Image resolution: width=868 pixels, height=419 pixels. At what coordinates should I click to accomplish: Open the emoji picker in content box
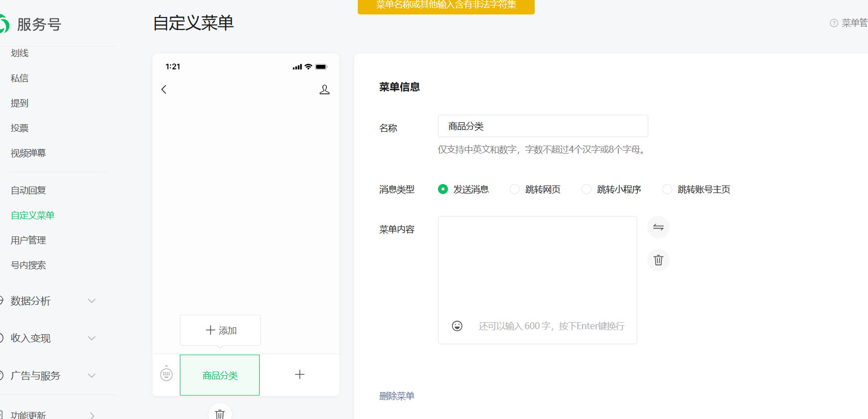coord(457,326)
